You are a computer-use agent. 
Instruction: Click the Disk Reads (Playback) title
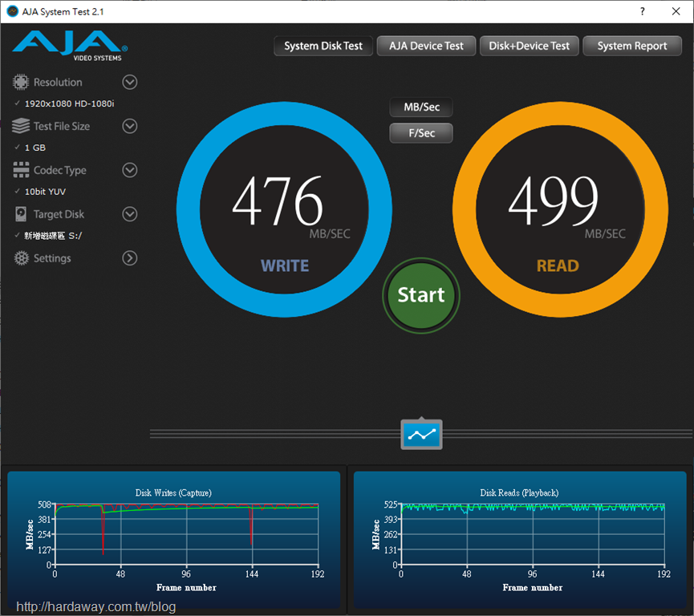pyautogui.click(x=519, y=493)
